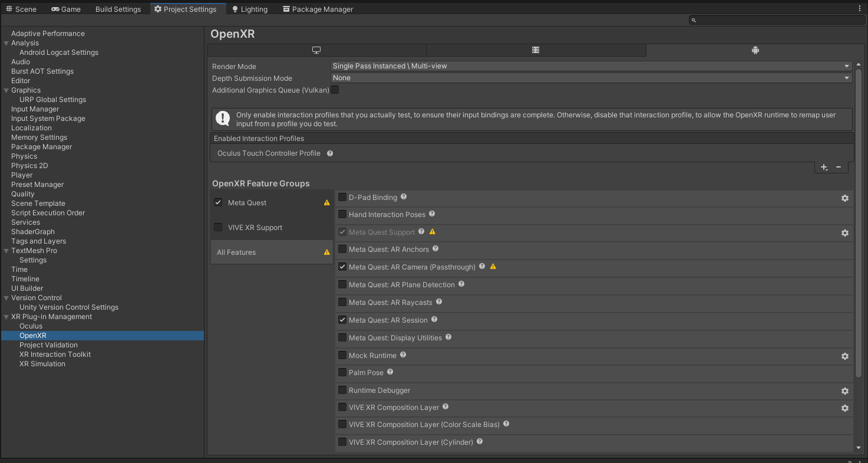Switch to the Lighting tab
Screen dimensions: 868x463
click(x=249, y=9)
